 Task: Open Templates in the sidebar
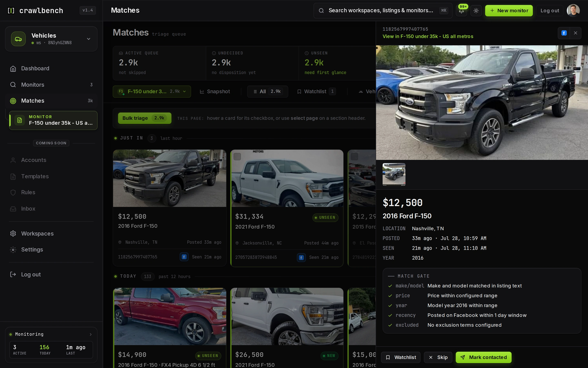51,176
